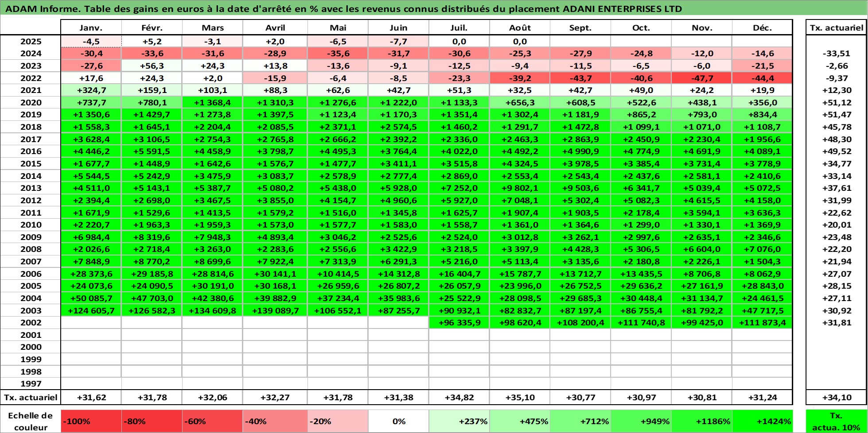Click cell value +7 048,1 in 2012 row
This screenshot has width=868, height=433.
coord(520,201)
